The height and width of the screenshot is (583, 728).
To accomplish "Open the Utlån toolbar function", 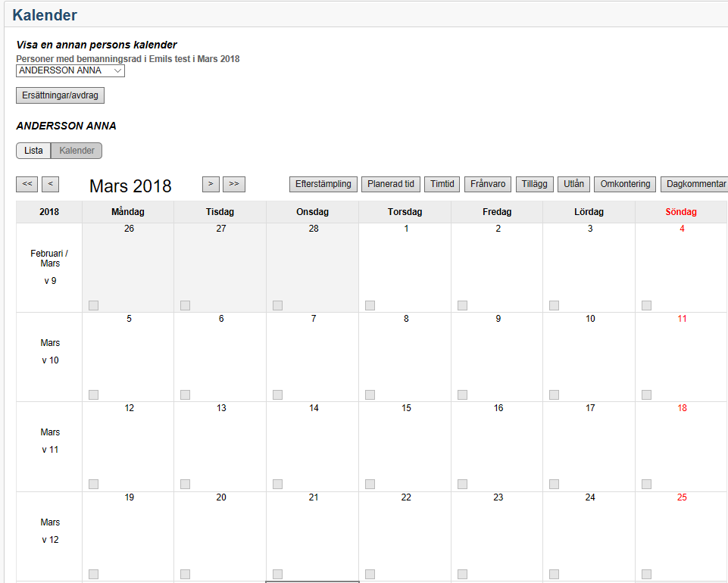I will 573,183.
